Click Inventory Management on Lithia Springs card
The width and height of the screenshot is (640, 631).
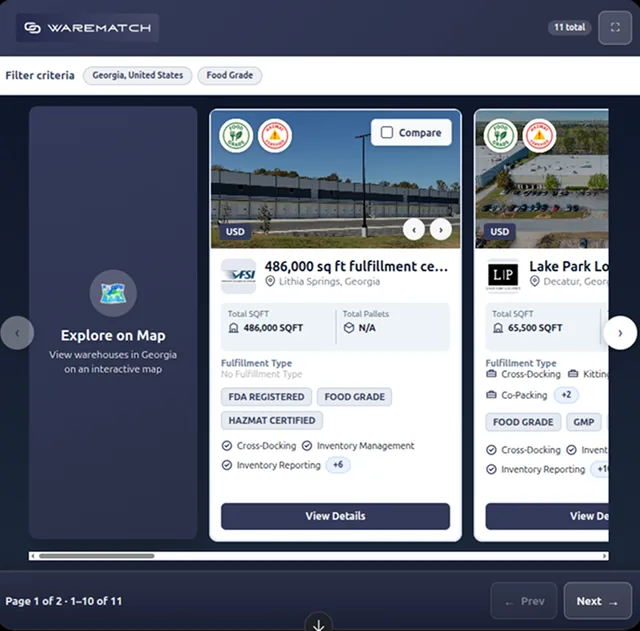tap(358, 446)
